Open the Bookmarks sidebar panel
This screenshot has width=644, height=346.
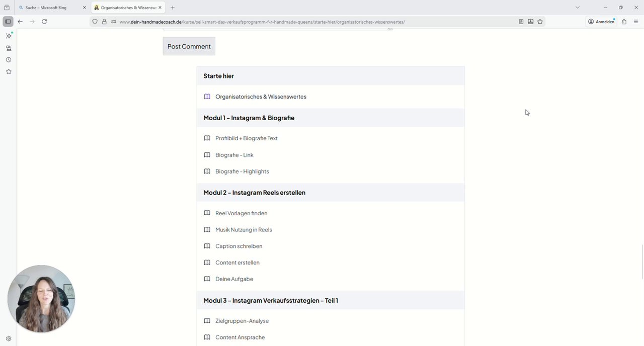(9, 72)
